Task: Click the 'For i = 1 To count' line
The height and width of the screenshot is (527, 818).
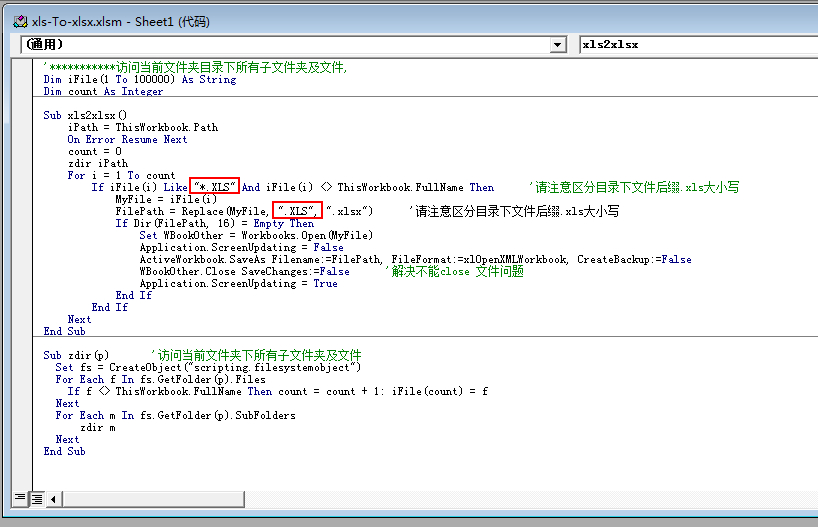Action: 121,175
